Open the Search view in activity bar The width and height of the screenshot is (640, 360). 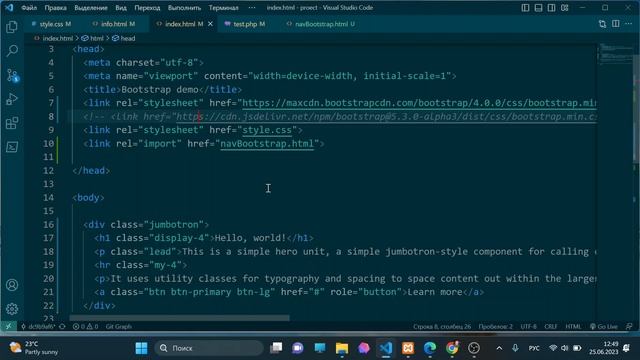pyautogui.click(x=12, y=51)
